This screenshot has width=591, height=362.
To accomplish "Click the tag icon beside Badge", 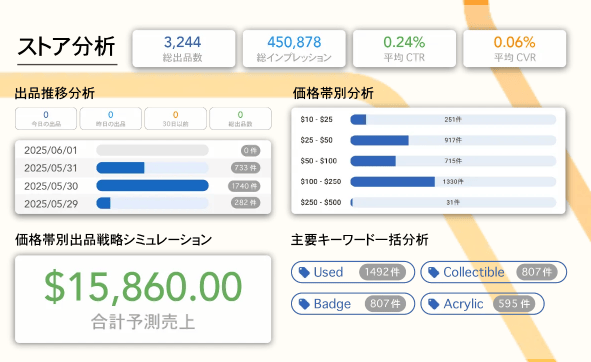I will [304, 304].
